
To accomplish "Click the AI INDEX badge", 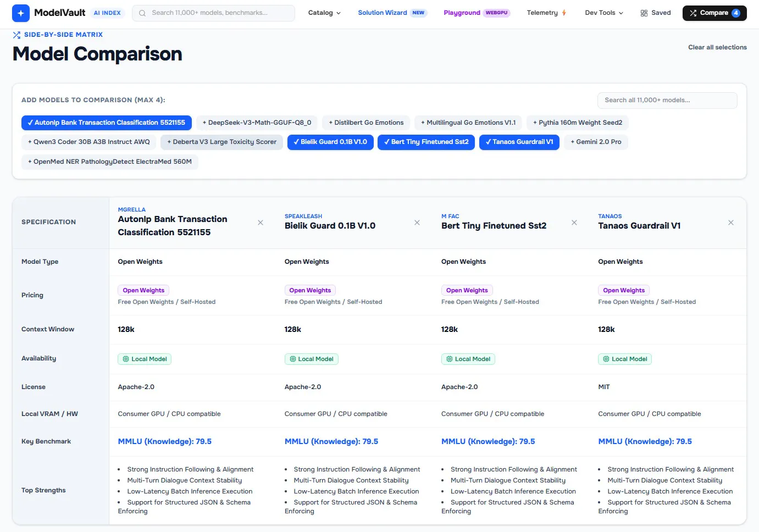I will click(107, 13).
